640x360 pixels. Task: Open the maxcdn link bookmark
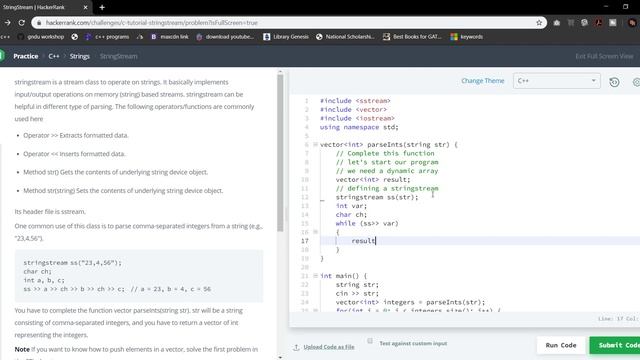[170, 37]
